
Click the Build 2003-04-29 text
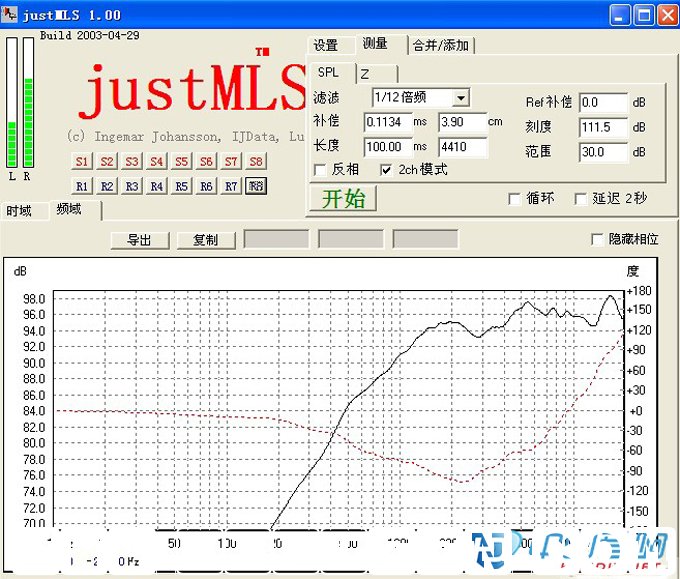click(90, 35)
